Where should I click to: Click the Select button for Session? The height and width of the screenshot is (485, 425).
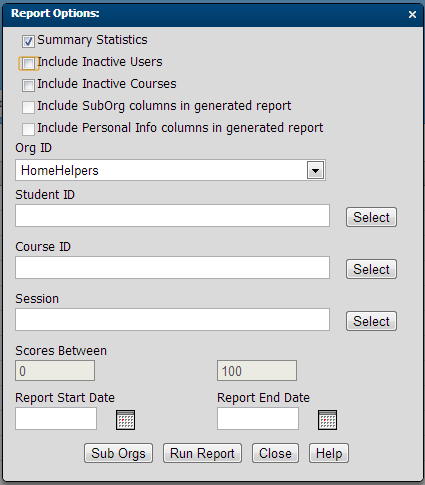[371, 321]
